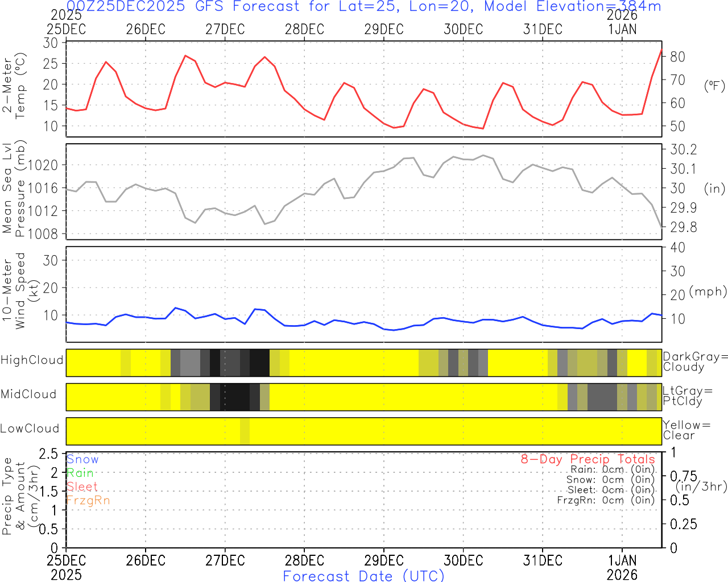728x582 pixels.
Task: Select the red Sleet legend label
Action: (82, 487)
